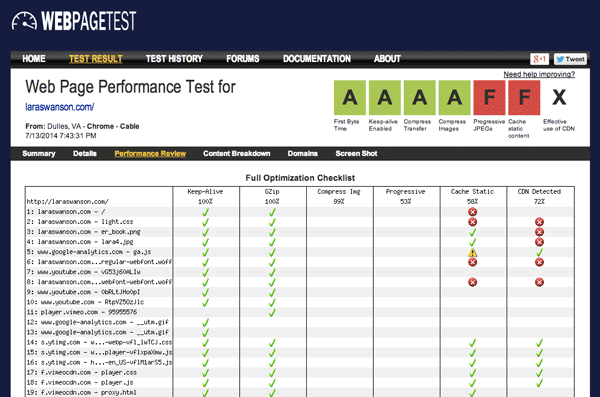Click the 7/13/2014 7:43:31 PM timestamp
This screenshot has height=397, width=600.
point(61,136)
